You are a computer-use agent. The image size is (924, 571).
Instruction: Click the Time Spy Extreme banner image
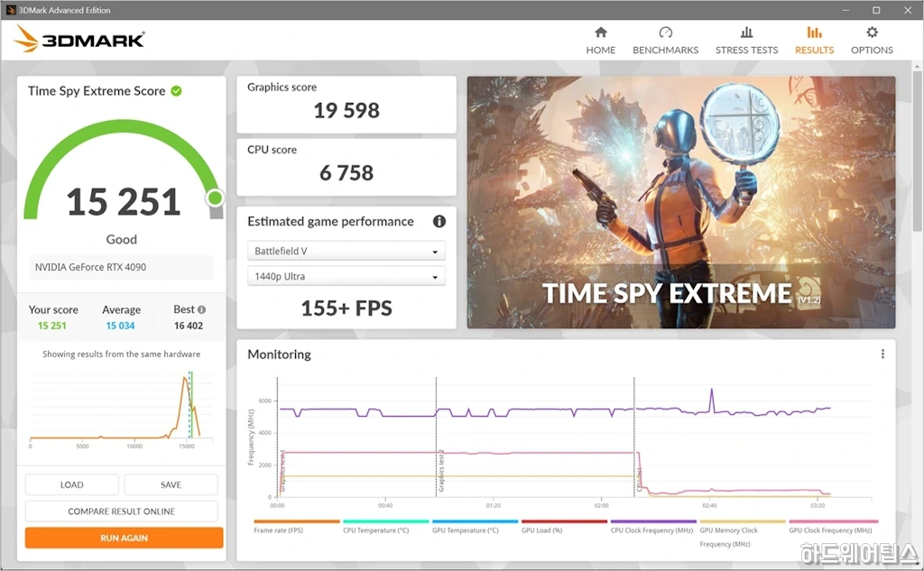coord(681,202)
